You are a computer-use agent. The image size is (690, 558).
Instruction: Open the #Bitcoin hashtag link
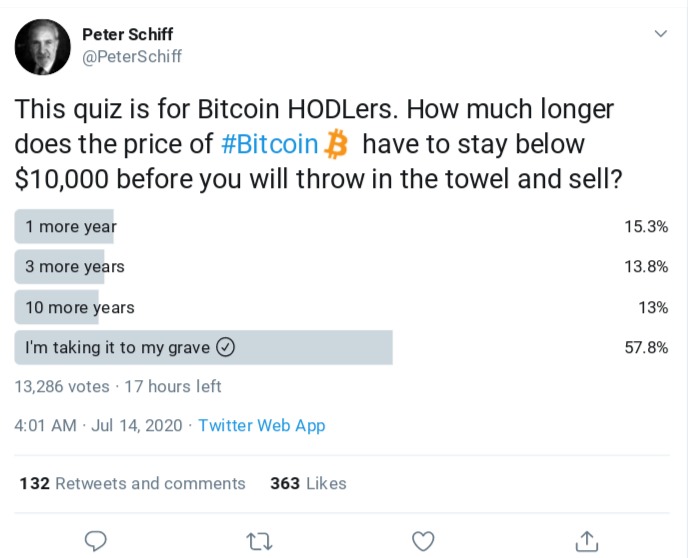[x=269, y=145]
